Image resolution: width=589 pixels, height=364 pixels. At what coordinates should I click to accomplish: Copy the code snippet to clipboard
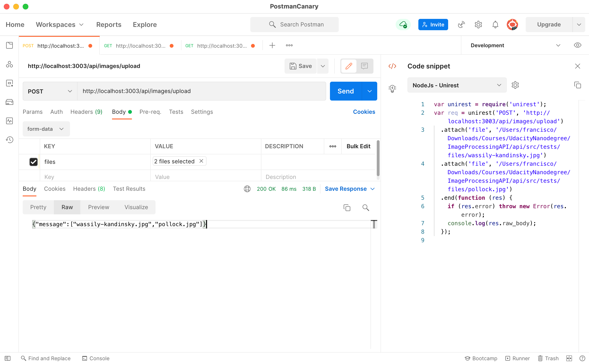click(577, 85)
